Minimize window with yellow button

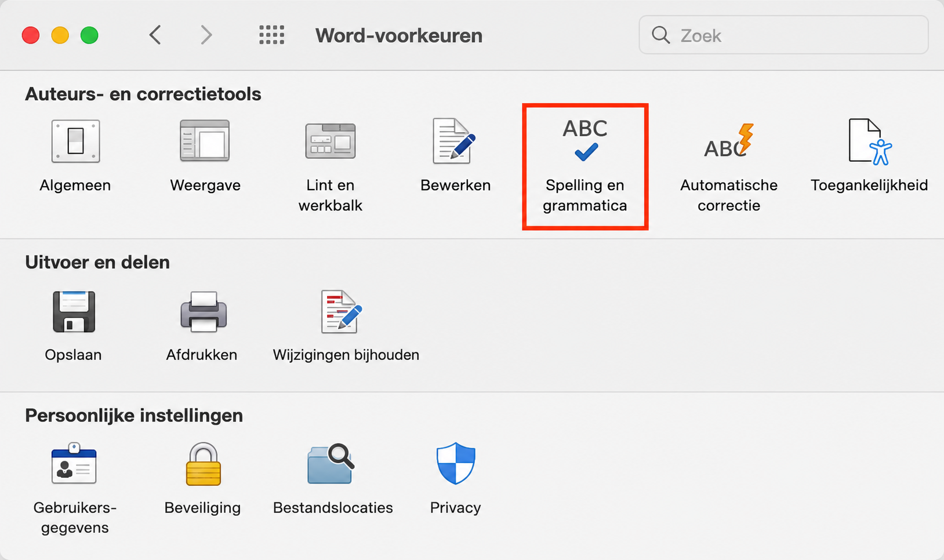tap(60, 35)
